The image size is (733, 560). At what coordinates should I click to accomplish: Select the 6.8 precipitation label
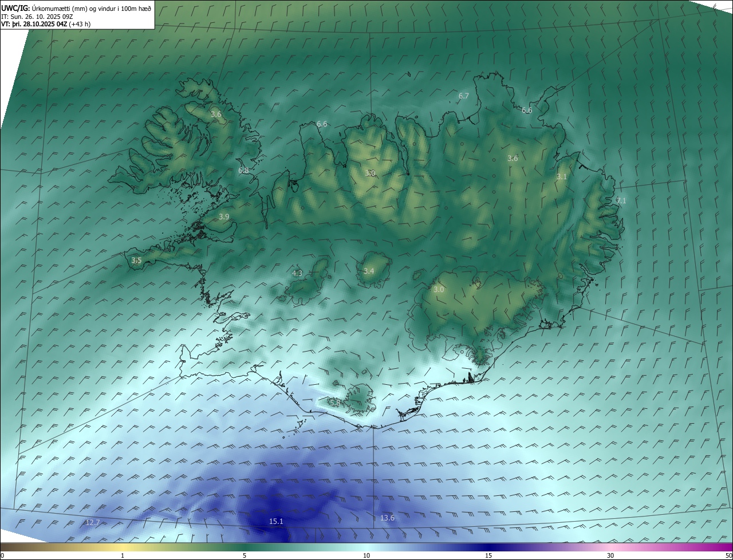click(243, 171)
